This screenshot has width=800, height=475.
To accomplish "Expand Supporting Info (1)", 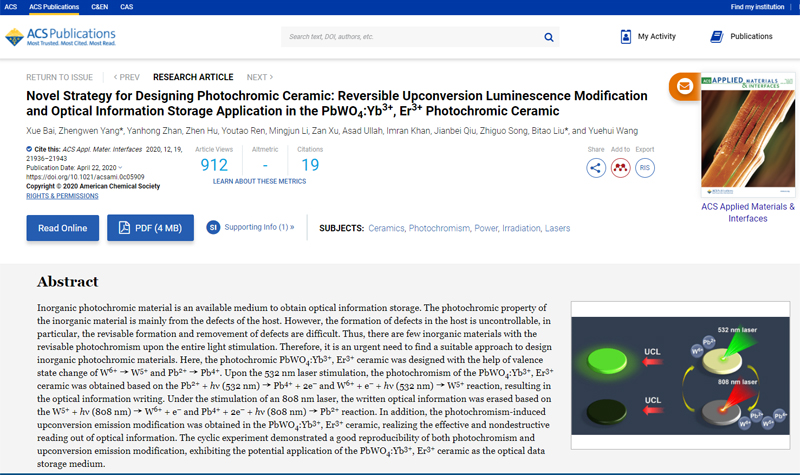I will coord(251,227).
